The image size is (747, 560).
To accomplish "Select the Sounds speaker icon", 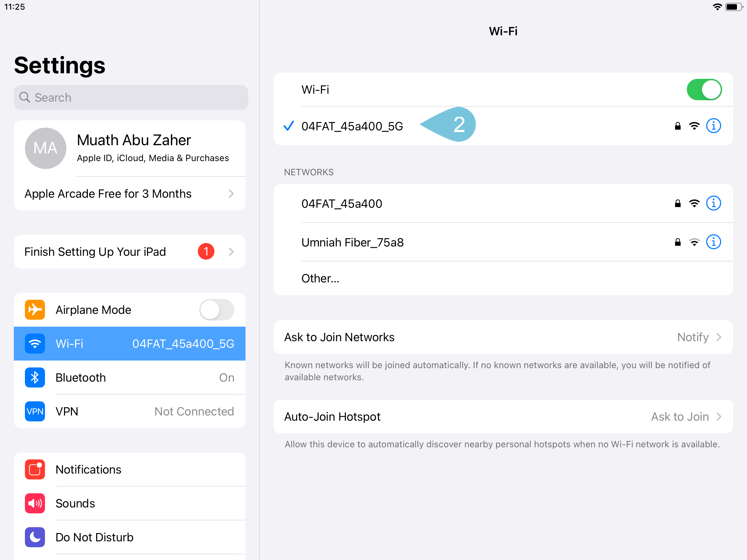I will [34, 503].
